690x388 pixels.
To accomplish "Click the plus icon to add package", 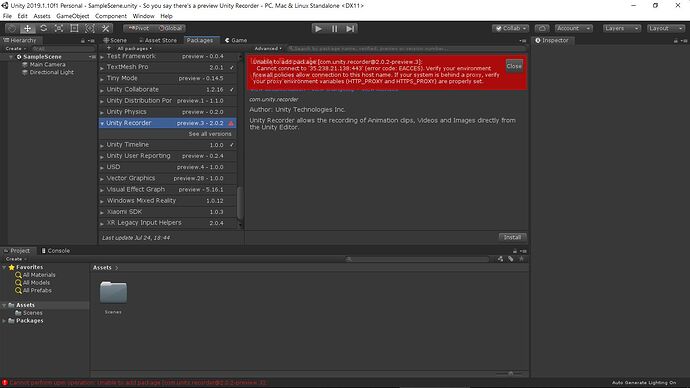I will coord(108,48).
